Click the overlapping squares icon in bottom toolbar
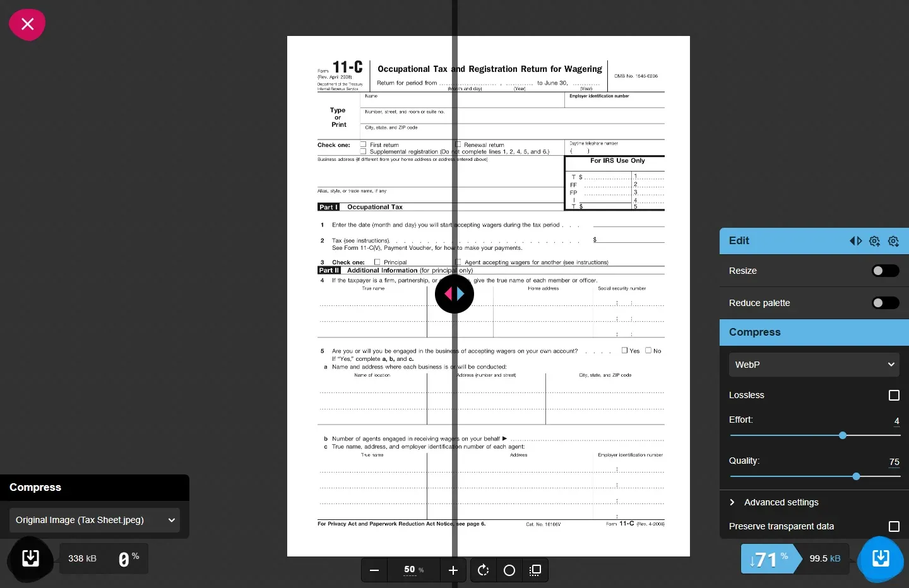The width and height of the screenshot is (909, 588). point(535,570)
